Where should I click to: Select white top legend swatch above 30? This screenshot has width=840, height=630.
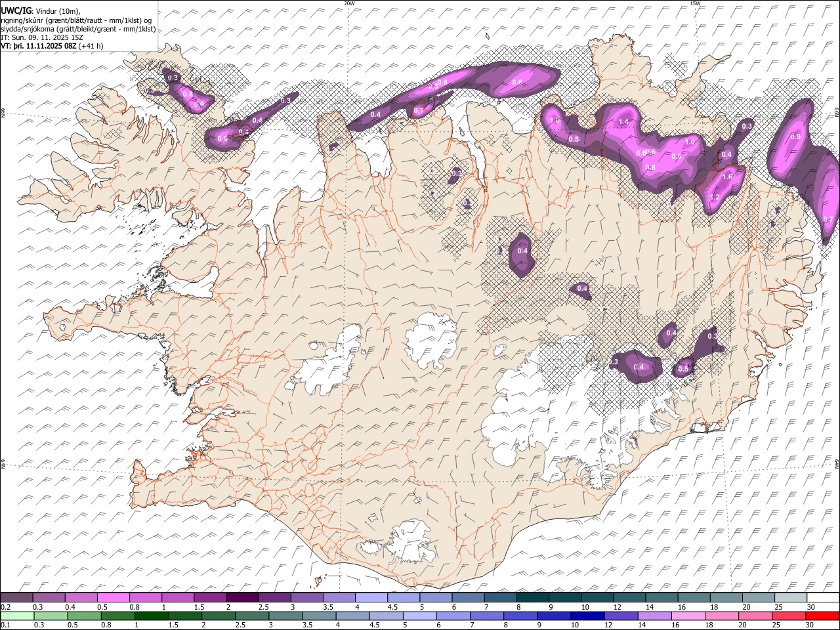[x=823, y=597]
